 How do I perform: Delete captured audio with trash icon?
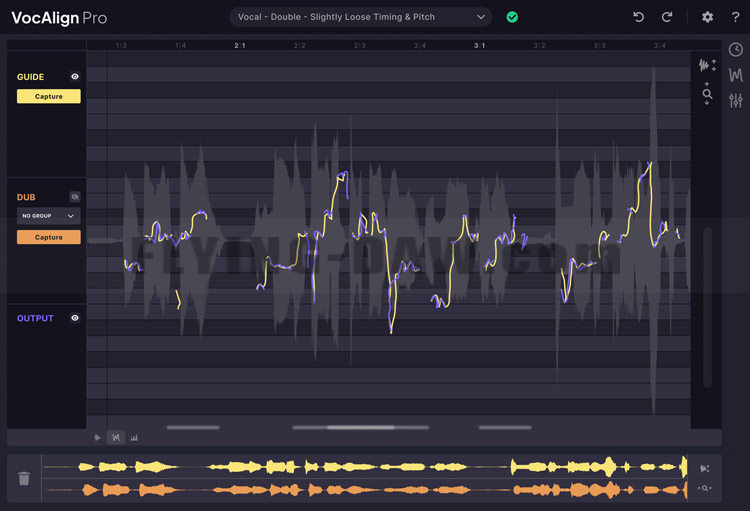(24, 478)
